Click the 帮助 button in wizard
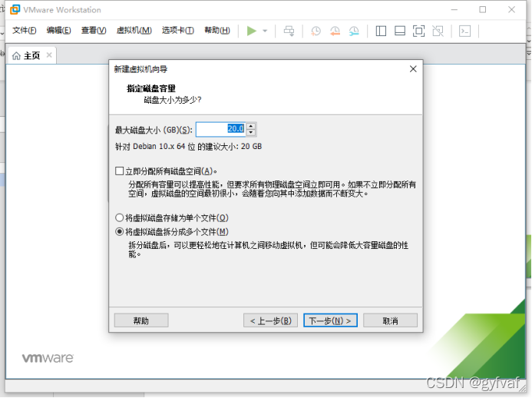The width and height of the screenshot is (532, 398). click(x=141, y=320)
